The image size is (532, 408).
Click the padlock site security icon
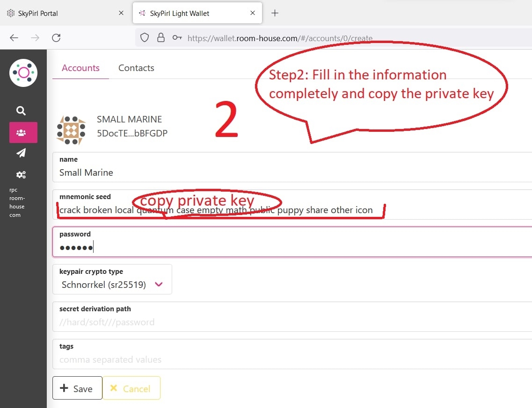click(x=160, y=38)
